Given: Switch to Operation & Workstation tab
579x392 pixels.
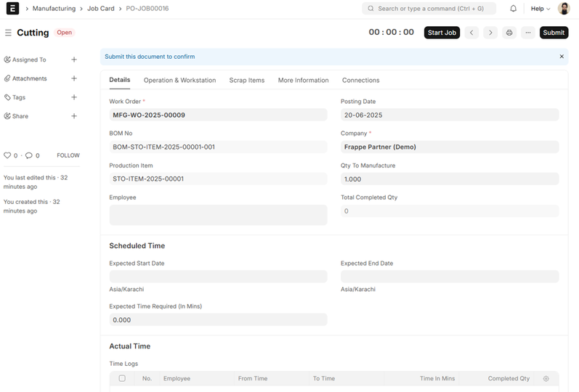Looking at the screenshot, I should [x=179, y=81].
